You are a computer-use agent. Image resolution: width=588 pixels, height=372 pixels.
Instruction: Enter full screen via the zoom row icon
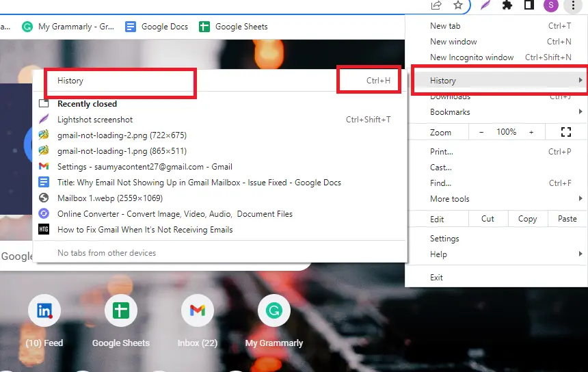click(566, 133)
